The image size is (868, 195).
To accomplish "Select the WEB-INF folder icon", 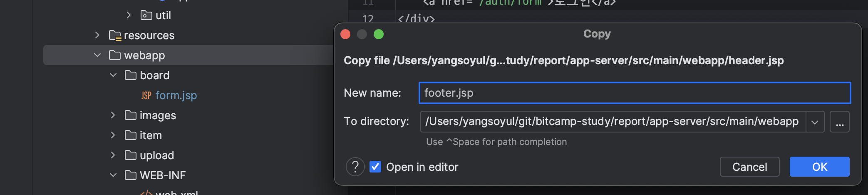I will (131, 175).
